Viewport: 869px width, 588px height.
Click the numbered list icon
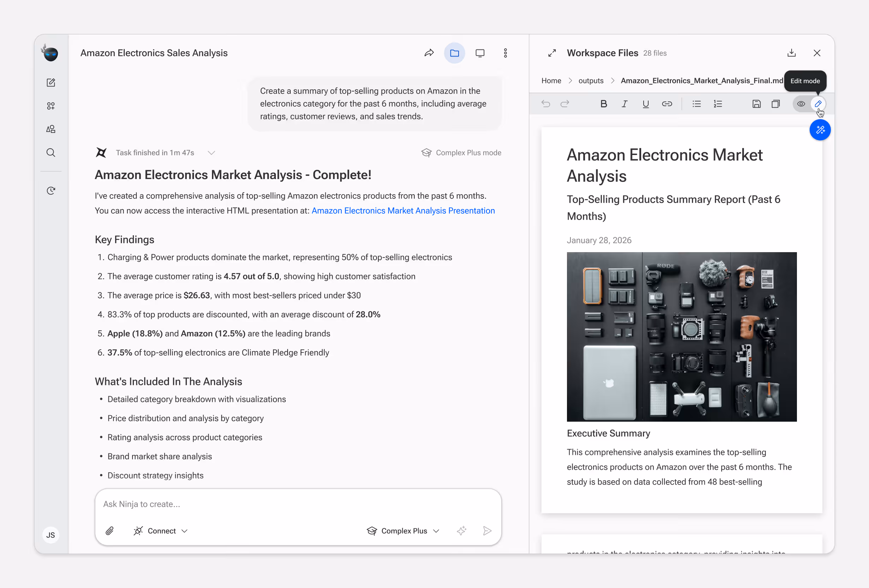point(717,104)
